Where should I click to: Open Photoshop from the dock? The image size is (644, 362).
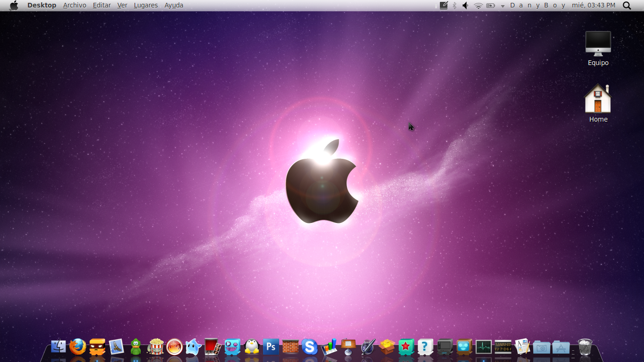point(271,347)
